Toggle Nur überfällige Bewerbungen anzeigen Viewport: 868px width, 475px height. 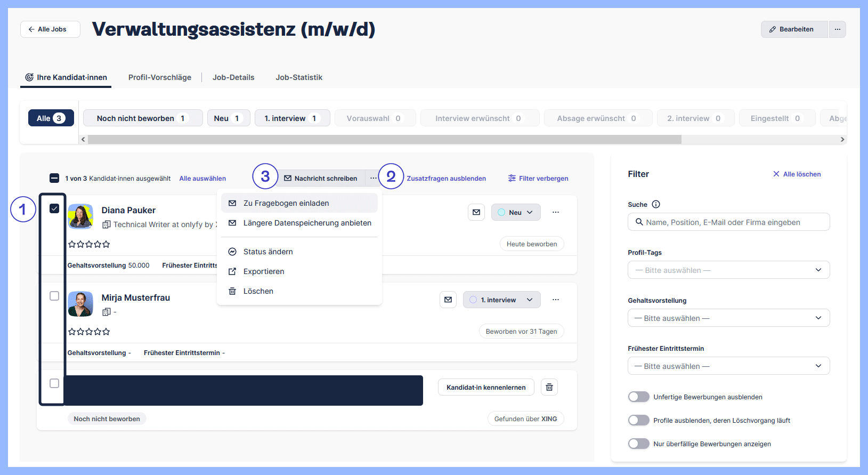tap(638, 444)
